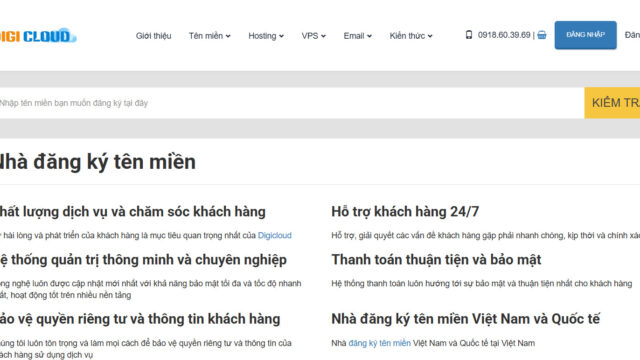Focus the domain name search field
Viewport: 640px width, 360px height.
[x=292, y=103]
